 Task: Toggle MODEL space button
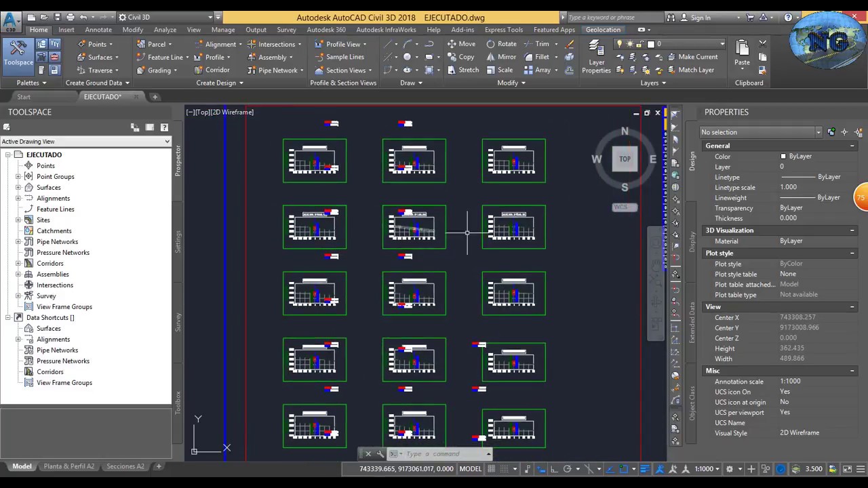coord(471,468)
